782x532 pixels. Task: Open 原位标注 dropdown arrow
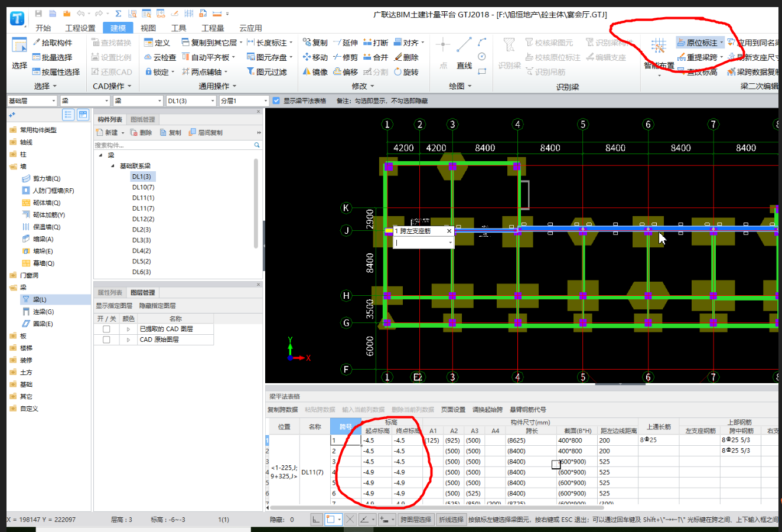tap(721, 43)
